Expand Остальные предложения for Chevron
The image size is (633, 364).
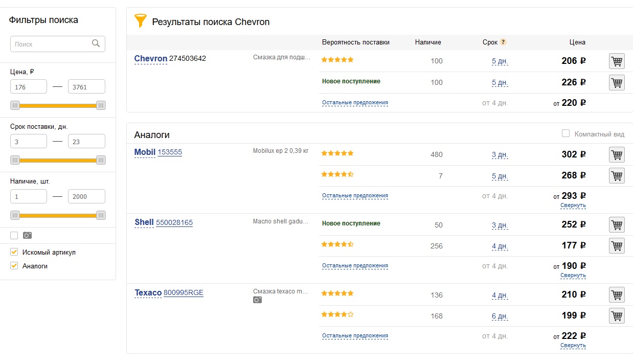[x=355, y=103]
